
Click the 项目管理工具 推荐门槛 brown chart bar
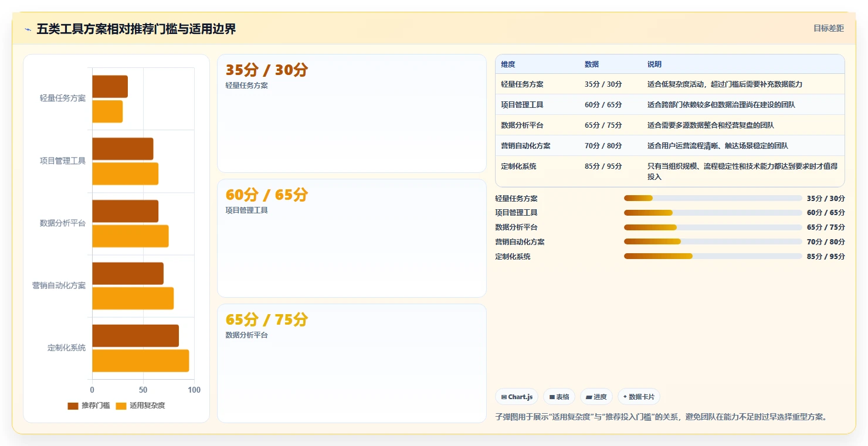point(123,149)
